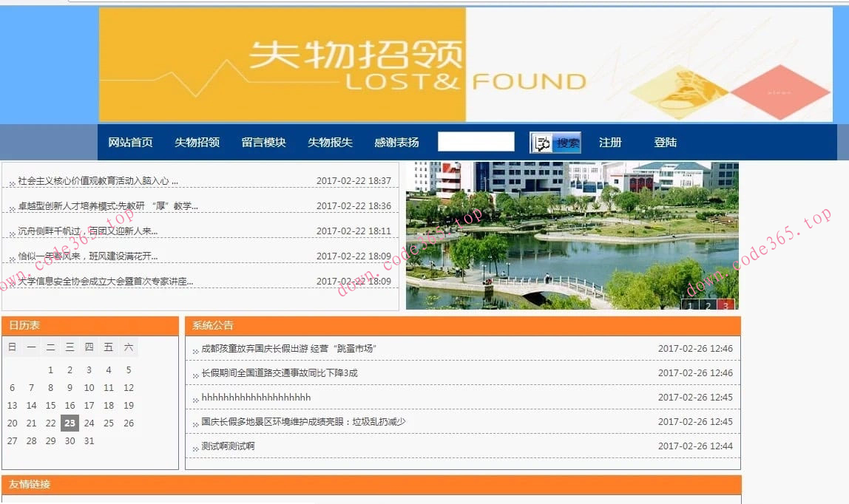Select slideshow indicator 1
Viewport: 849px width, 504px height.
[689, 303]
